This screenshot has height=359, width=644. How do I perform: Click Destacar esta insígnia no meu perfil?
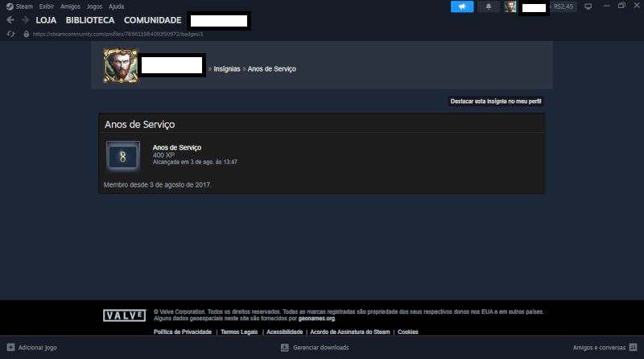496,101
